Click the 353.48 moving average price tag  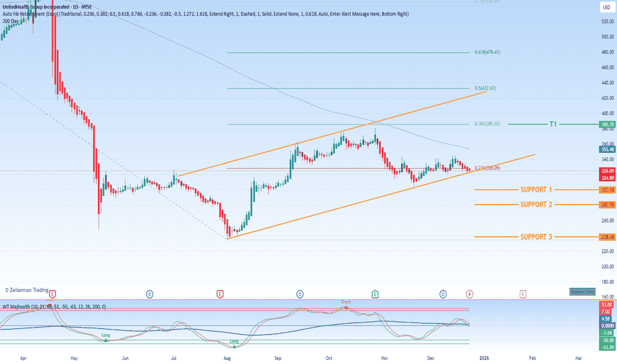(607, 149)
